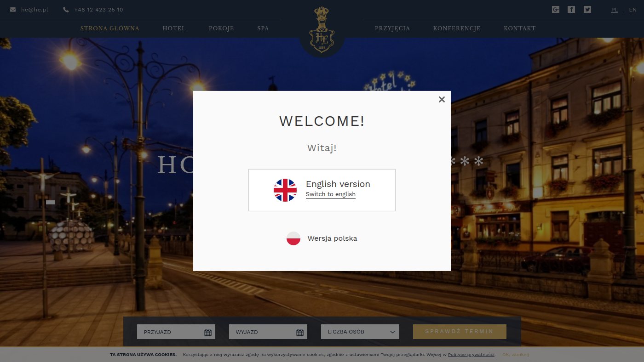Screen dimensions: 644x362
Task: Open the Kontakt menu item
Action: coord(520,28)
